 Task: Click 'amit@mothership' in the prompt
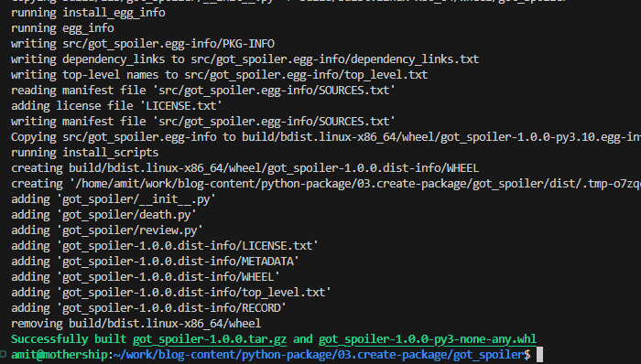click(x=60, y=355)
